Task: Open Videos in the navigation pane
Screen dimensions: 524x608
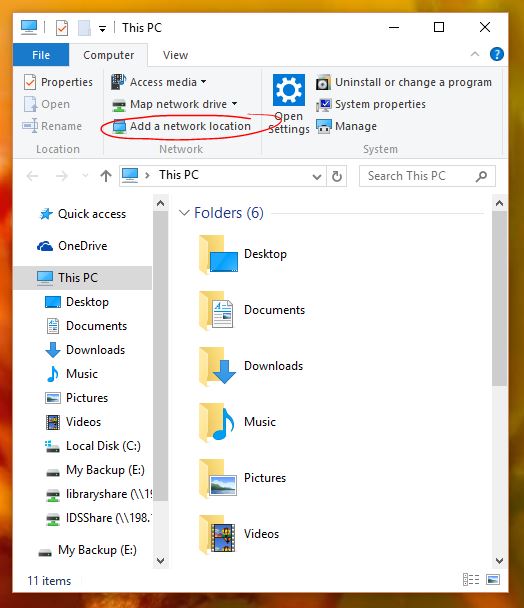Action: tap(73, 422)
